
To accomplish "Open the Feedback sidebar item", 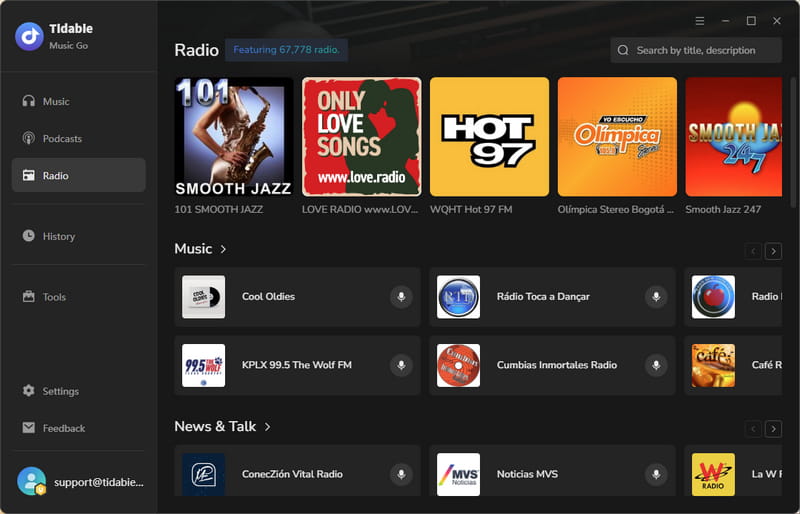I will click(79, 428).
